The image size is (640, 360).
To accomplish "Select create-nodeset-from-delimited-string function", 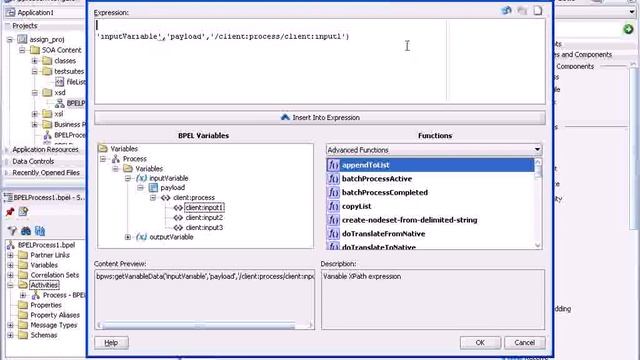I will point(409,220).
